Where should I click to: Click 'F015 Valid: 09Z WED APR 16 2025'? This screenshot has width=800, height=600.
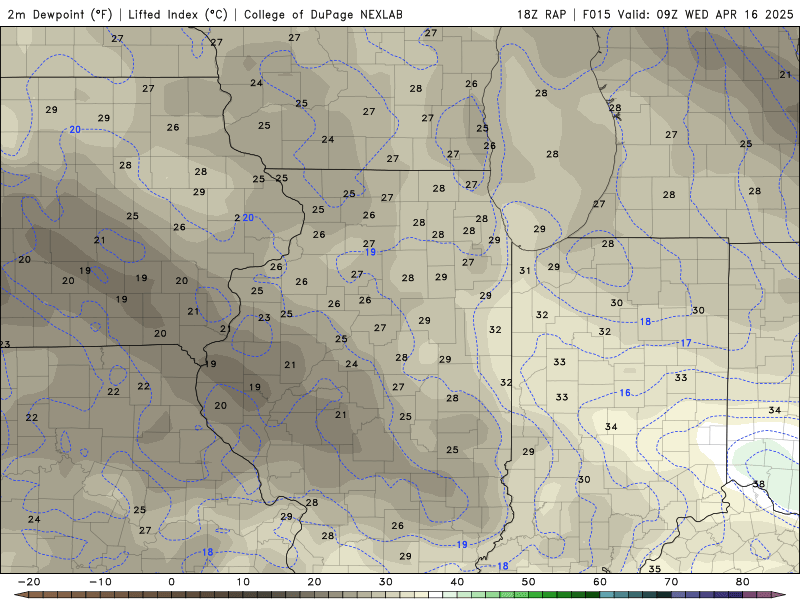pos(688,14)
